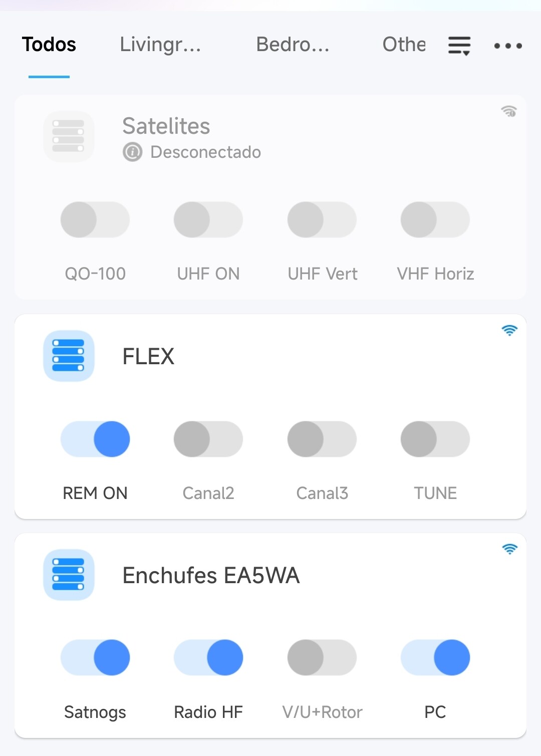Tap the FLEX Wi-Fi signal icon

(509, 330)
